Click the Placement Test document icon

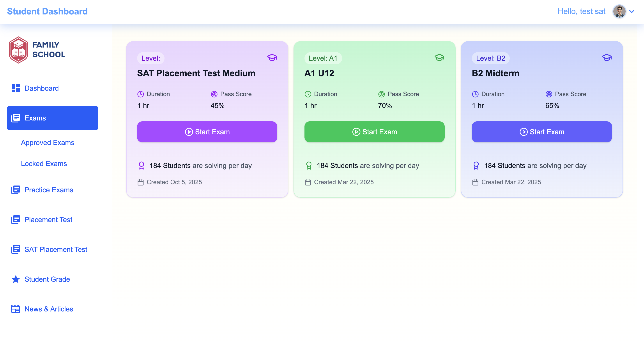tap(16, 220)
